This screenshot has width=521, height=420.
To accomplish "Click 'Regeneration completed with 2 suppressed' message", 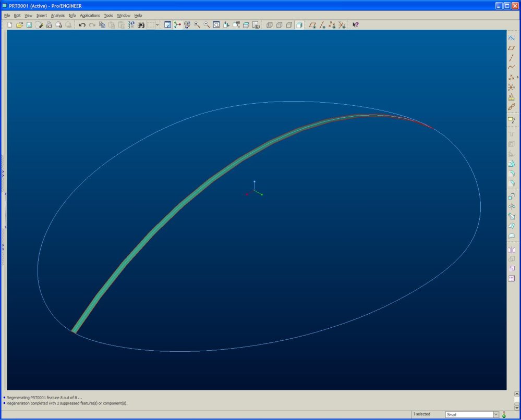I will click(x=67, y=403).
